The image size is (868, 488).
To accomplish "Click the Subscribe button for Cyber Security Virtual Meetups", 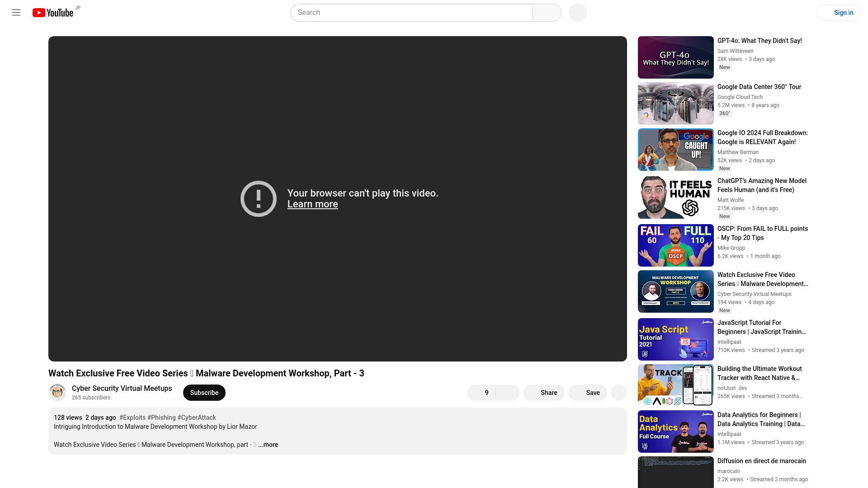I will [x=204, y=393].
